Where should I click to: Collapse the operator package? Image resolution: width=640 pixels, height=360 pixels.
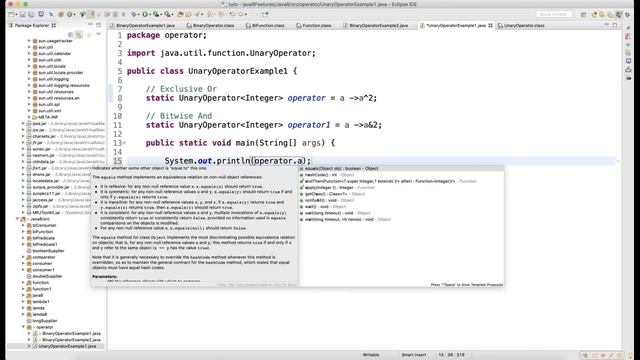[x=23, y=327]
